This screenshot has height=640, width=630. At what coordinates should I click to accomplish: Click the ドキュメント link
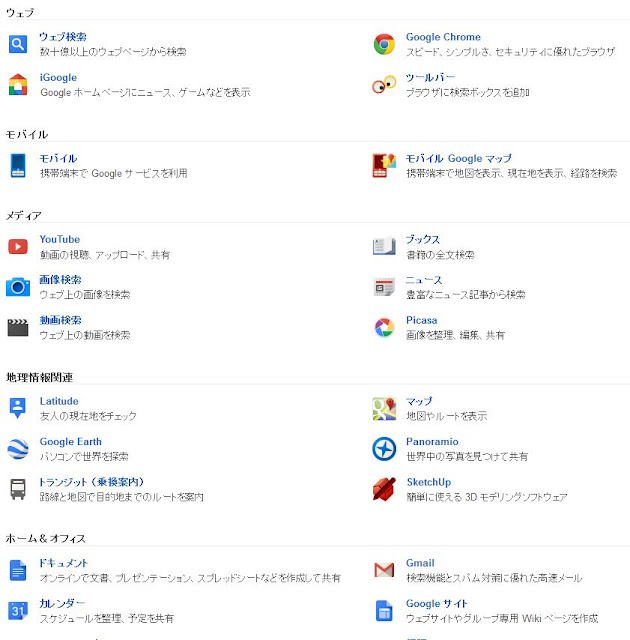[63, 563]
